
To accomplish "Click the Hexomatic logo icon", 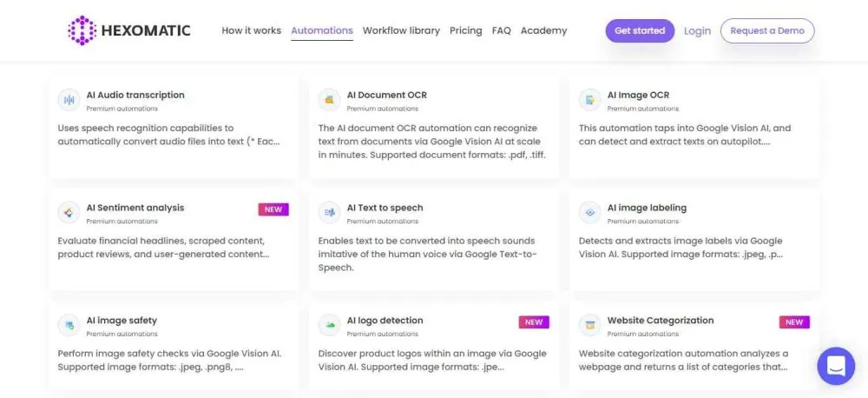I will tap(82, 30).
